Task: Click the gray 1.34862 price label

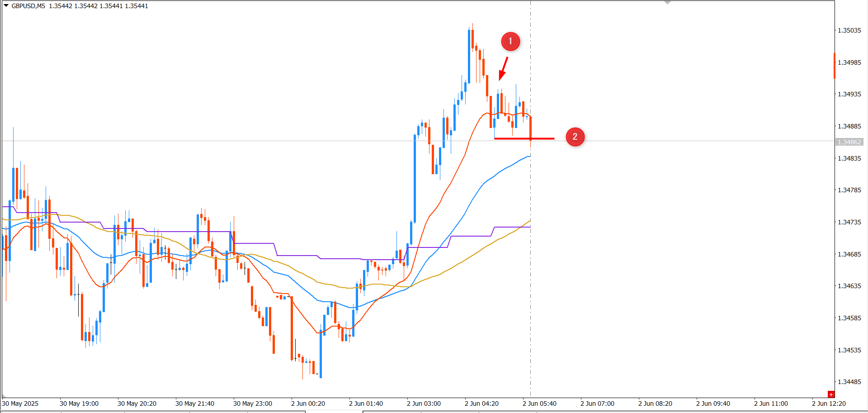Action: click(849, 142)
